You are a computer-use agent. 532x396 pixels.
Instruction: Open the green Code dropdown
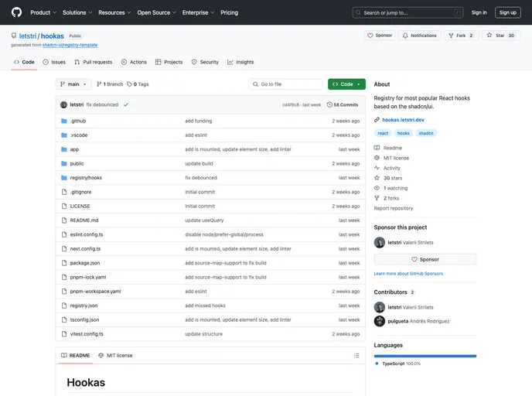click(x=346, y=84)
